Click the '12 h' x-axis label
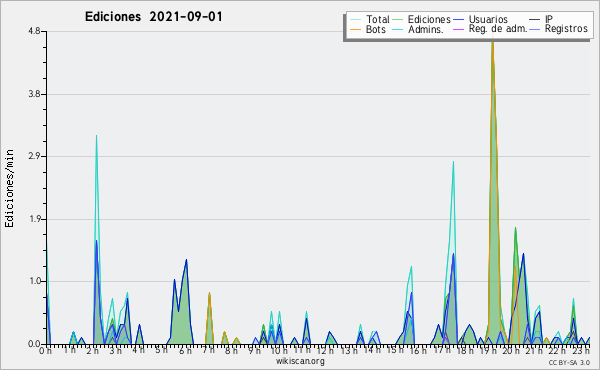Viewport: 600px width, 370px height. coord(325,350)
